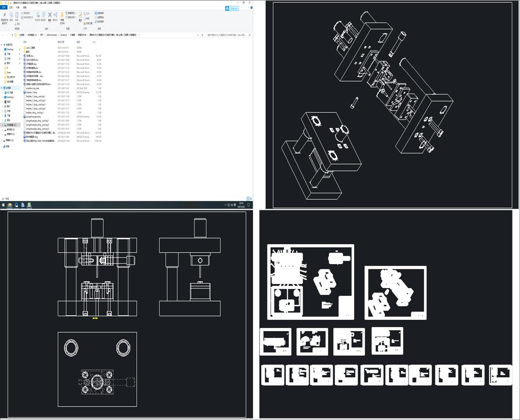Open the Explorer help question mark
This screenshot has height=420, width=520.
pos(252,7)
